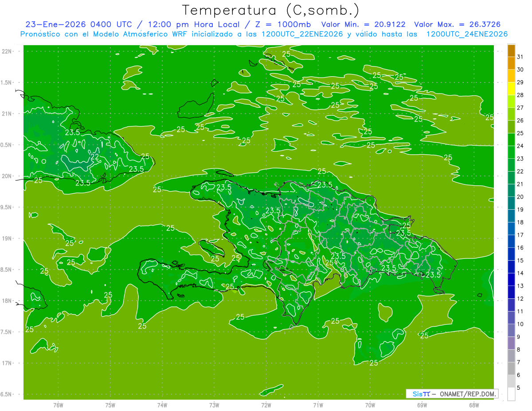Screen dimensions: 532x411
Task: Click the color legend label "31"
Action: pyautogui.click(x=520, y=57)
